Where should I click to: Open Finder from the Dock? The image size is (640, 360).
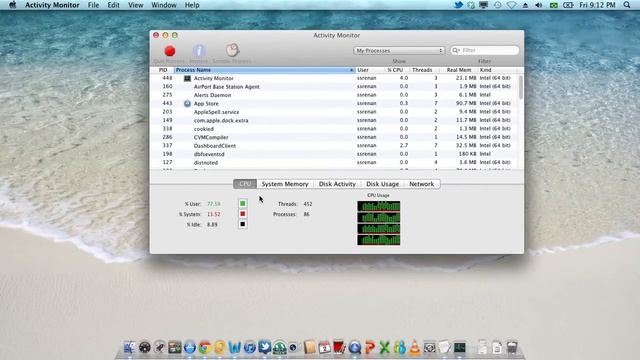point(130,347)
